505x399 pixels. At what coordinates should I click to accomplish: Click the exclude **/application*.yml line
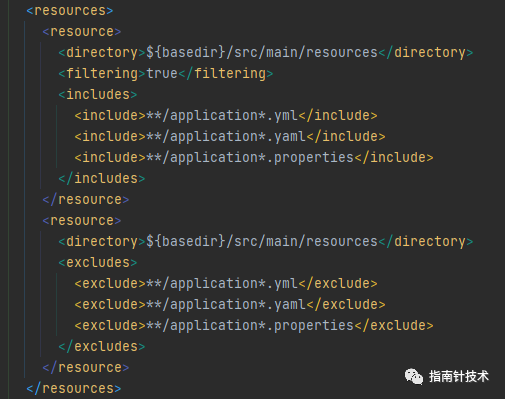pos(226,283)
